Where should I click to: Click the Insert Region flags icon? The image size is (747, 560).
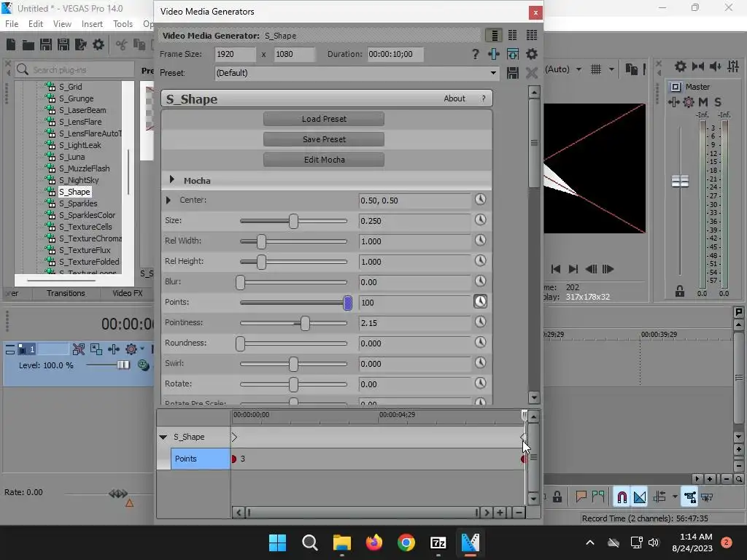pos(598,497)
